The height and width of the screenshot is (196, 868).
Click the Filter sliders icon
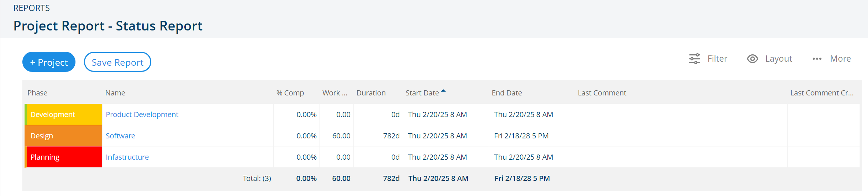tap(694, 59)
